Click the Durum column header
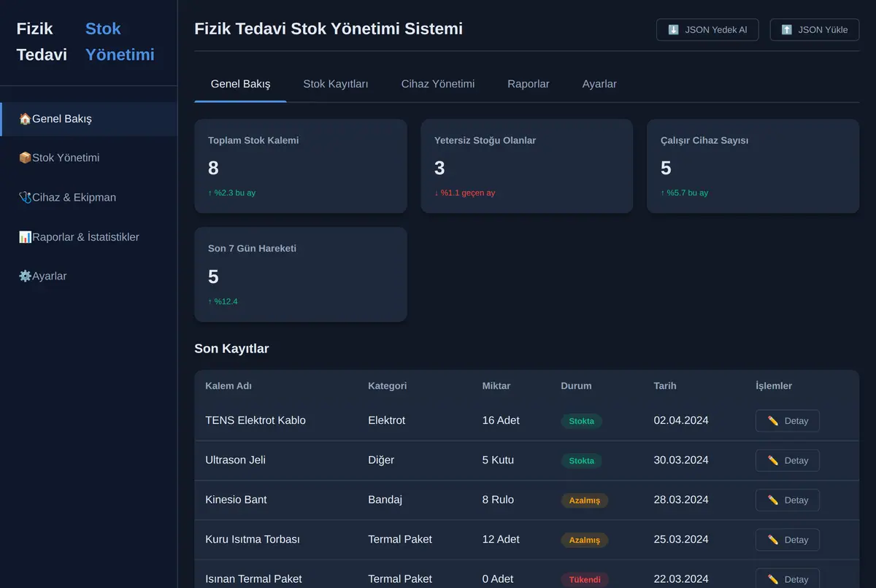876x588 pixels. pyautogui.click(x=576, y=386)
